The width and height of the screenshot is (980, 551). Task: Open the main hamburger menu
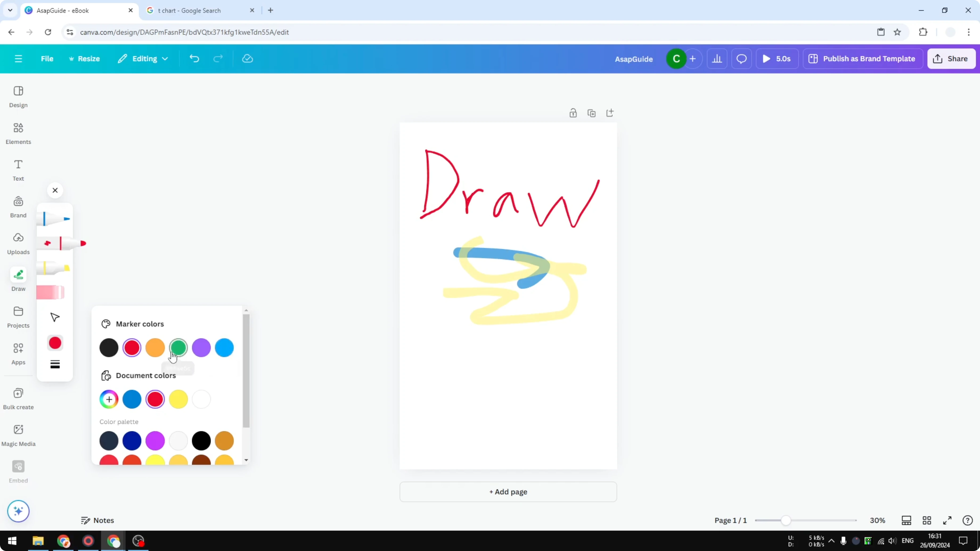[18, 59]
